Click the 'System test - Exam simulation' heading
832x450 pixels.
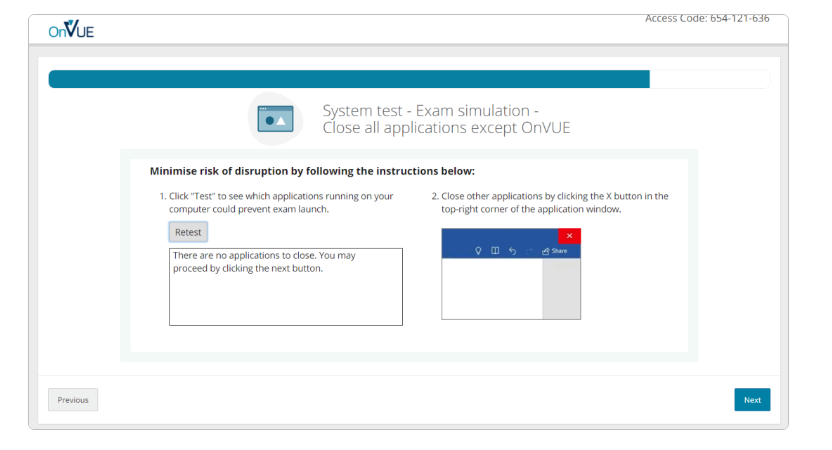[x=446, y=119]
